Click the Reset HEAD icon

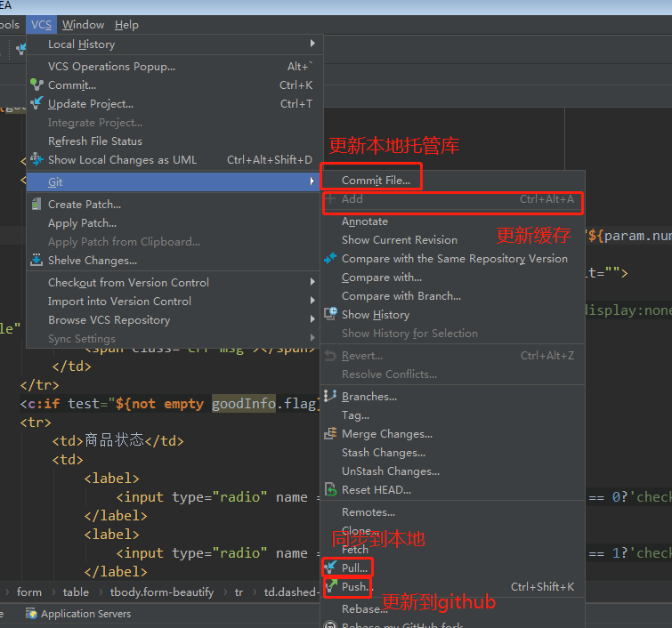(x=330, y=489)
